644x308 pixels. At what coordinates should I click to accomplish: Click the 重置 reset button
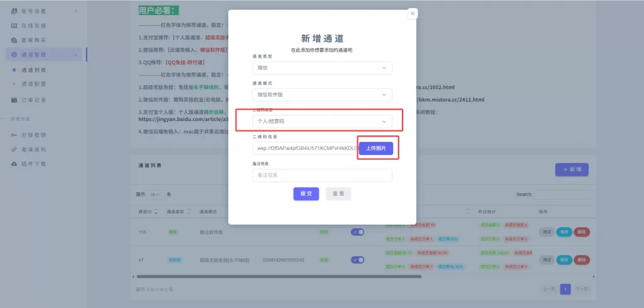[x=338, y=194]
